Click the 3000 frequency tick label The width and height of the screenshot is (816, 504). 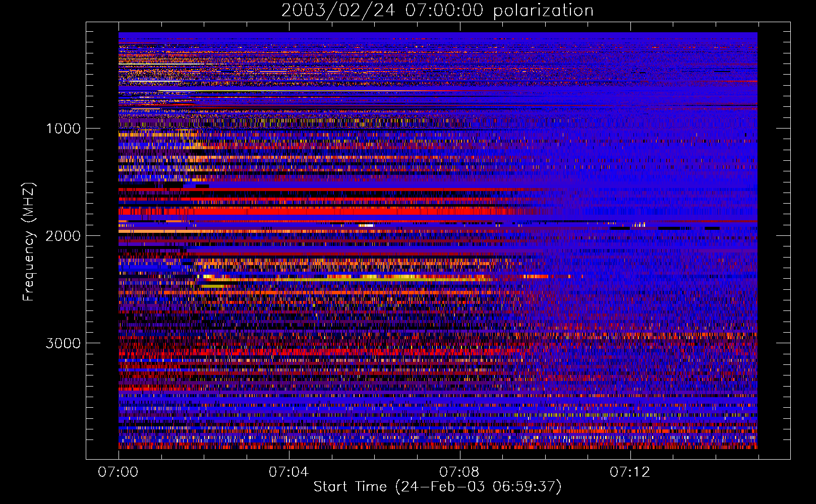[63, 343]
